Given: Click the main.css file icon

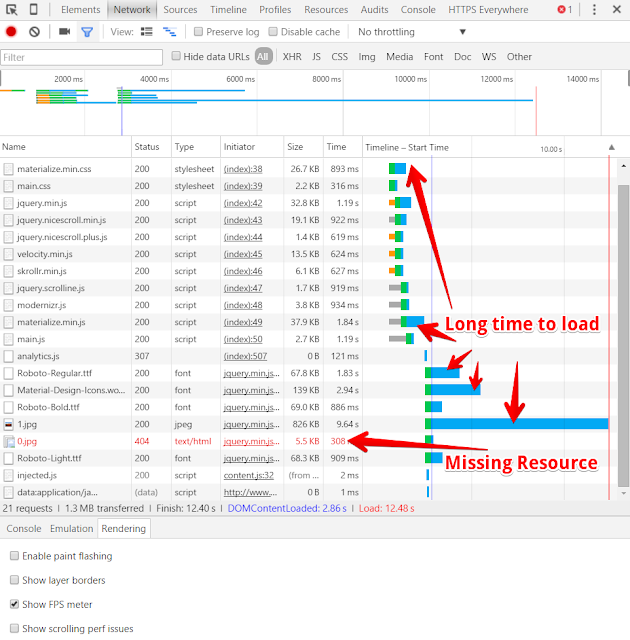Looking at the screenshot, I should [8, 186].
